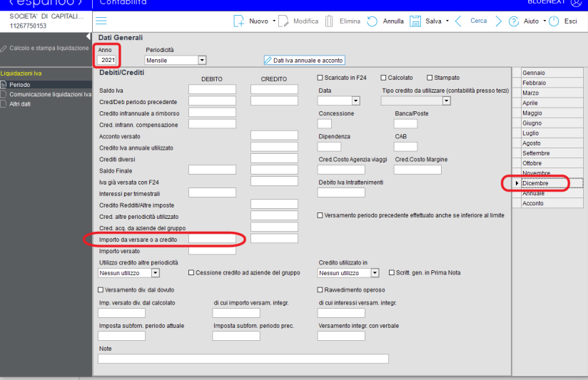Image resolution: width=588 pixels, height=380 pixels.
Task: Click the Anno field showing 2021
Action: click(x=107, y=60)
